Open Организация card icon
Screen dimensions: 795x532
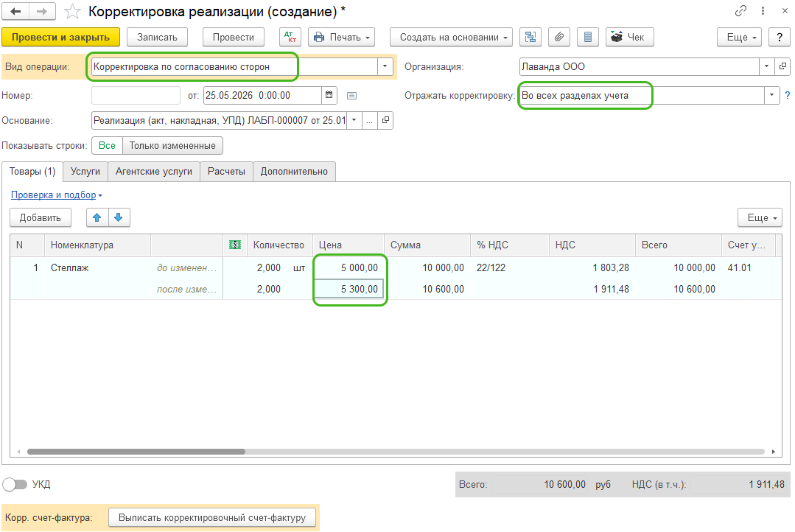(x=782, y=66)
